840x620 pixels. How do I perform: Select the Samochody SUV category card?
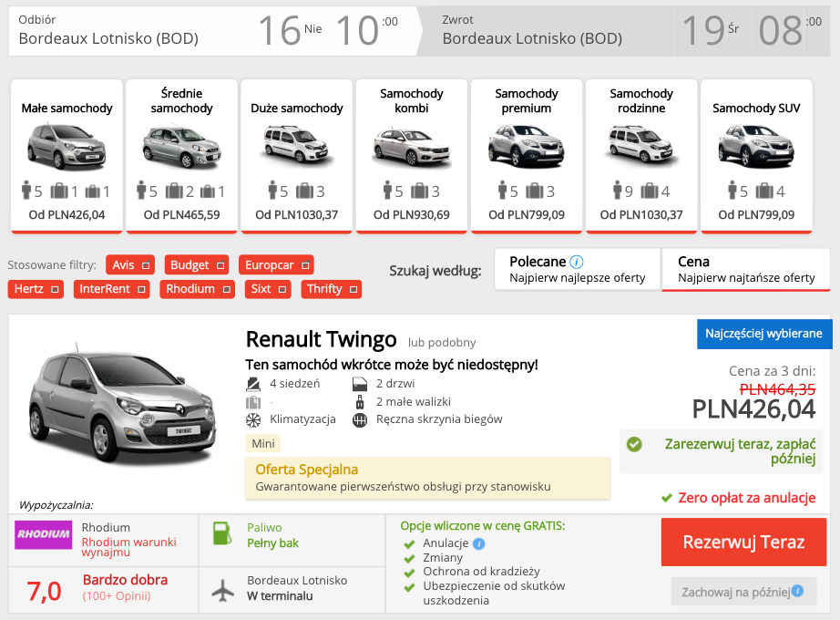click(x=756, y=155)
